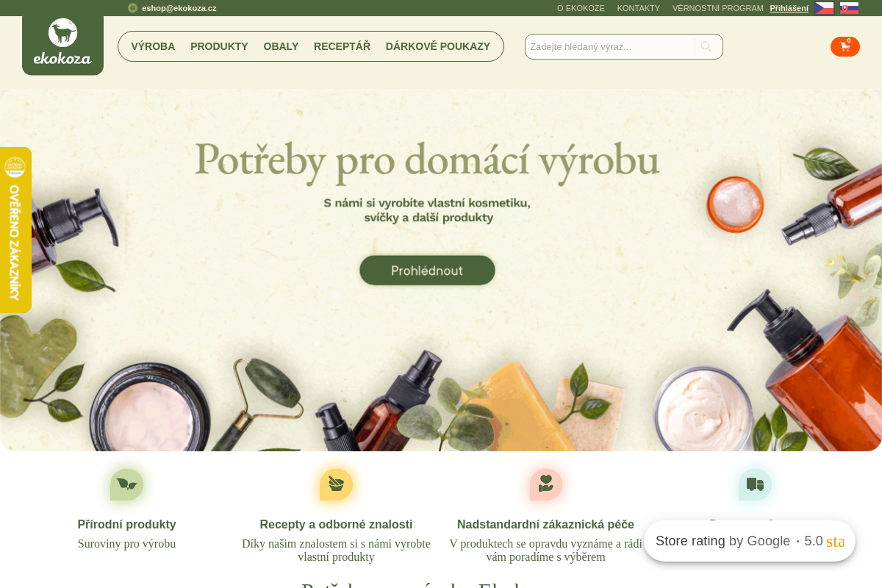
Task: Click the heart-hand customer care icon
Action: tap(545, 485)
